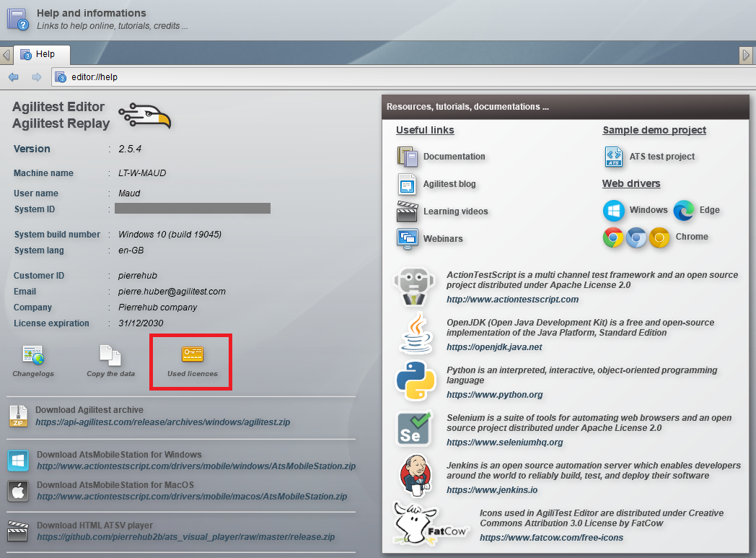
Task: Click the editor://help address field
Action: click(x=403, y=77)
